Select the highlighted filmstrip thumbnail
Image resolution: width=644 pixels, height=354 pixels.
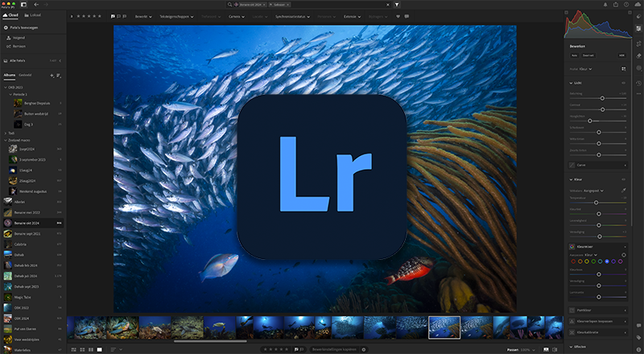coord(444,327)
